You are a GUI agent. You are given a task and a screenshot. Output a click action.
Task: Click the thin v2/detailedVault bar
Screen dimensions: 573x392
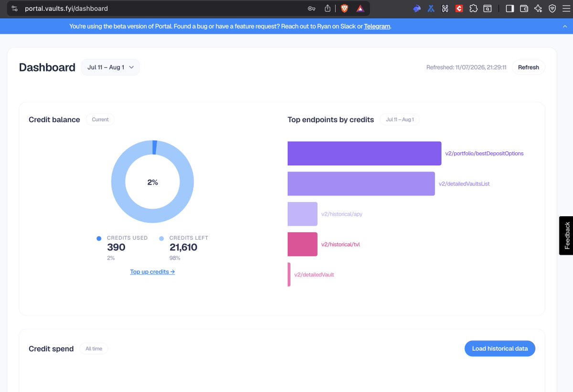pos(289,275)
